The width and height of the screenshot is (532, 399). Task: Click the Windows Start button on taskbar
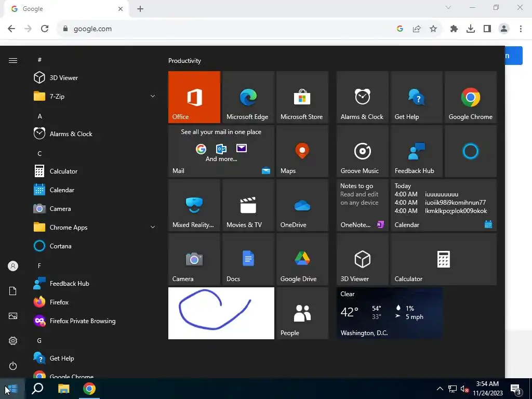pos(12,389)
